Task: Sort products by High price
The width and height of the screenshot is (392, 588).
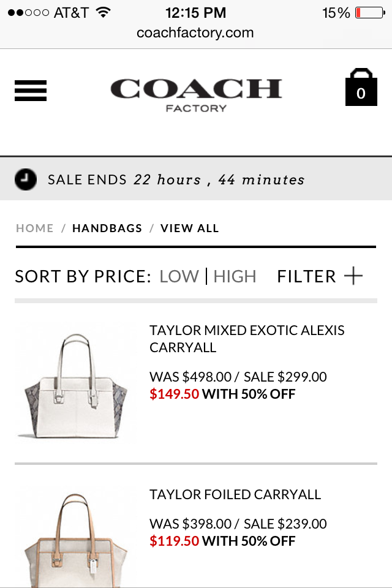Action: (x=235, y=277)
